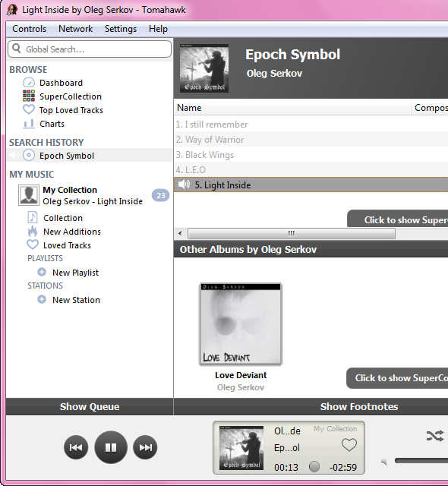Image resolution: width=448 pixels, height=486 pixels.
Task: Click the now-playing album art thumbnail
Action: pyautogui.click(x=241, y=448)
